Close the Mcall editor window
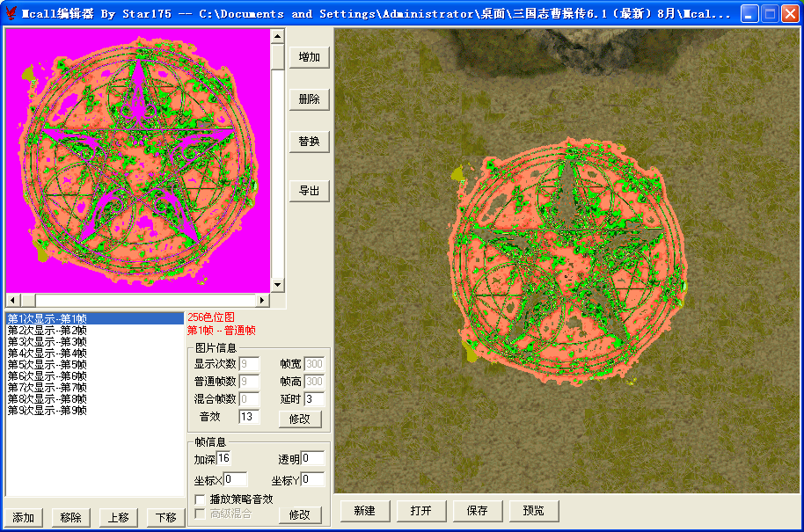The width and height of the screenshot is (804, 532). point(790,14)
